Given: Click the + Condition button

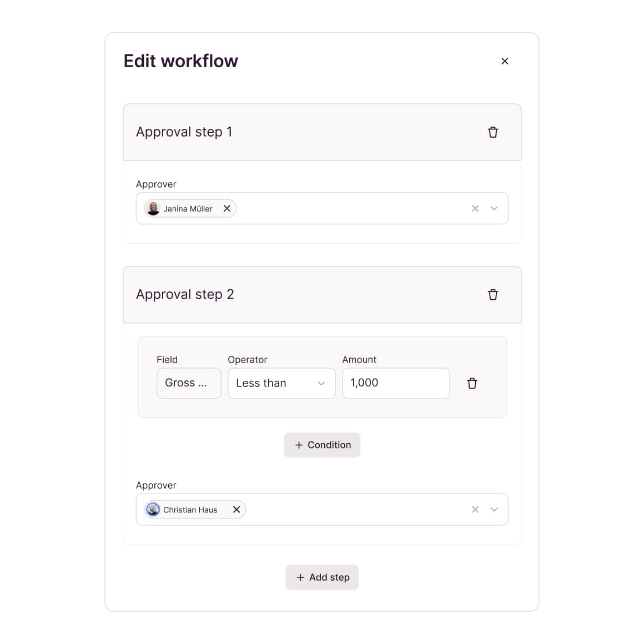Looking at the screenshot, I should click(x=322, y=445).
